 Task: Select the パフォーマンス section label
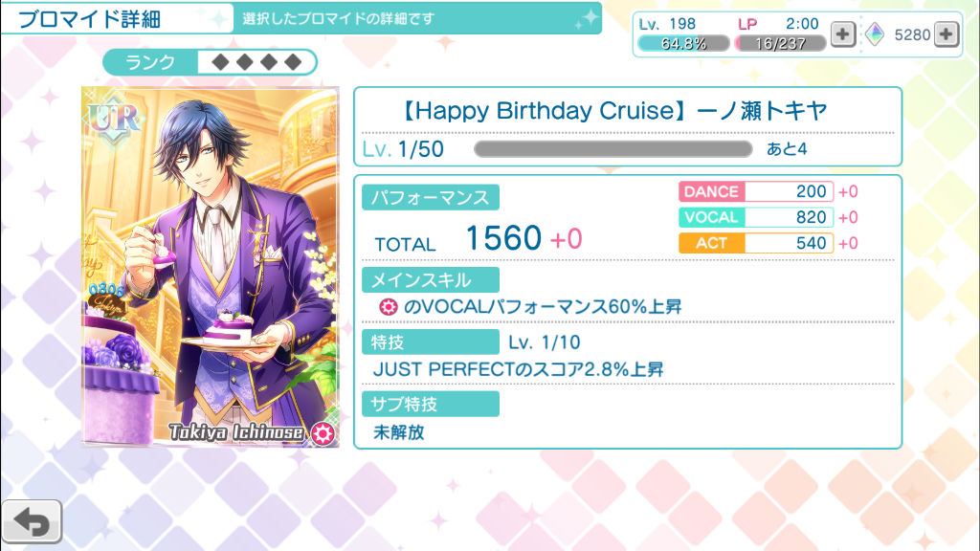click(x=430, y=197)
